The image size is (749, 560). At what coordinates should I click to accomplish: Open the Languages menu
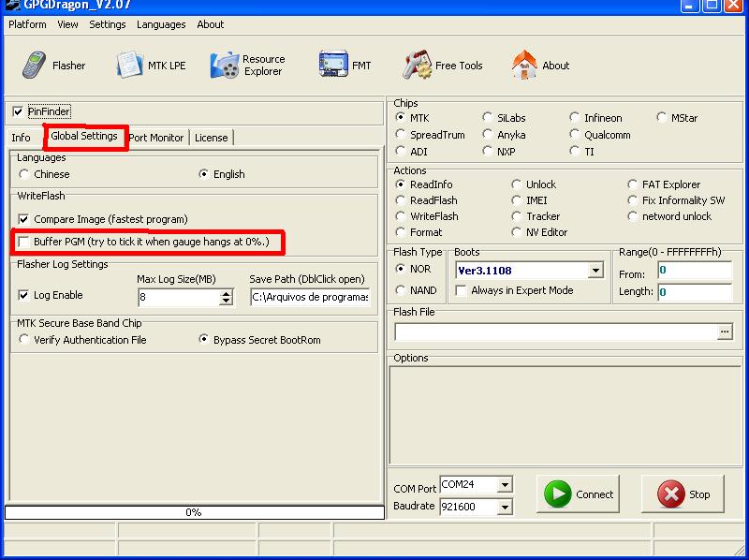tap(161, 24)
